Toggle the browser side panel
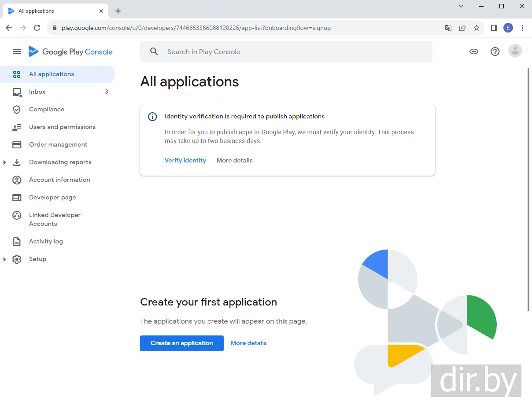Image resolution: width=532 pixels, height=405 pixels. click(494, 28)
